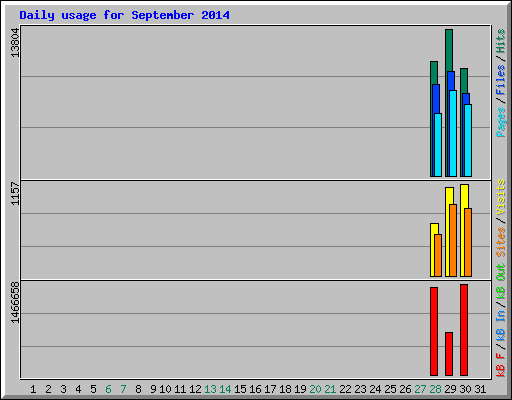Click weekend day 21 on the x-axis
The image size is (512, 400).
click(330, 389)
